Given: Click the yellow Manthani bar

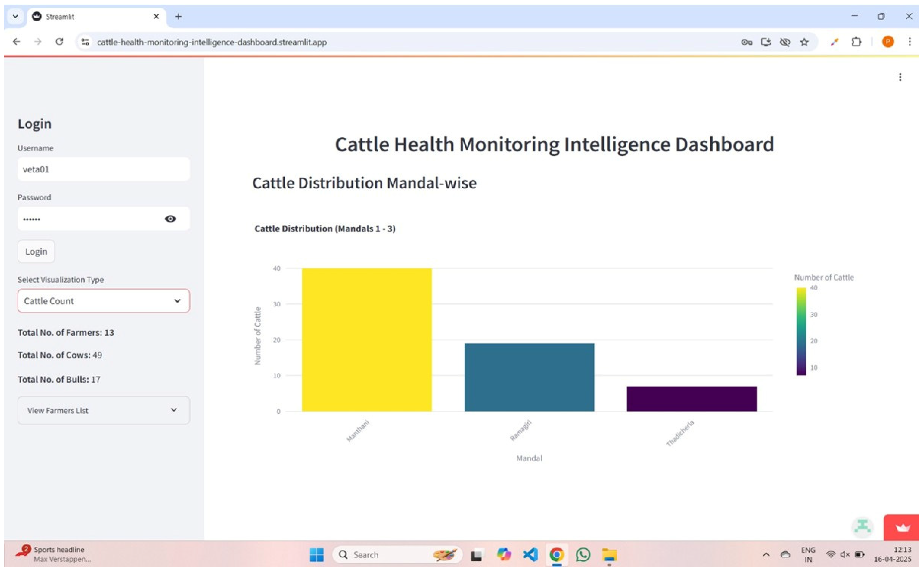Looking at the screenshot, I should click(x=366, y=340).
